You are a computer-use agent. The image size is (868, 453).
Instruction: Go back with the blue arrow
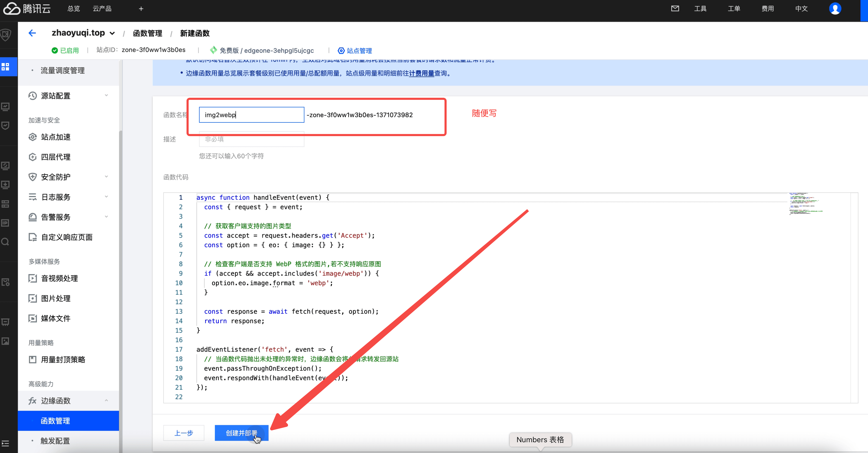tap(32, 33)
